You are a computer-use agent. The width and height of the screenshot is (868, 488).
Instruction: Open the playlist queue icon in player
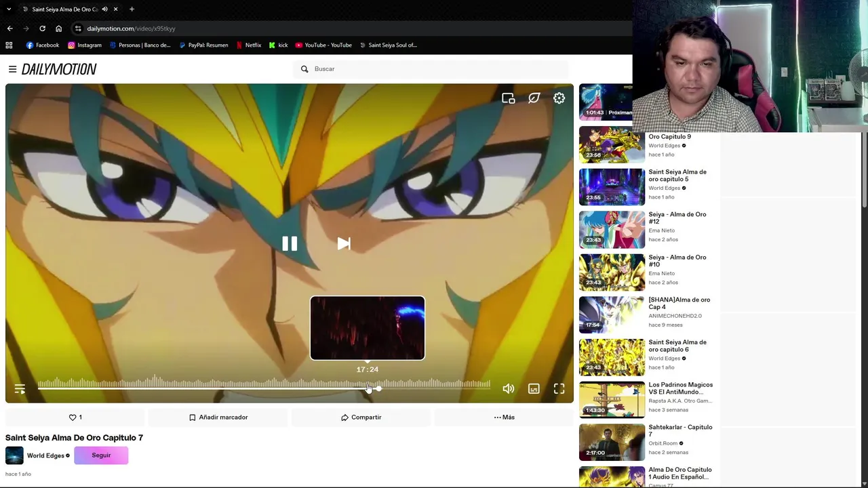20,389
